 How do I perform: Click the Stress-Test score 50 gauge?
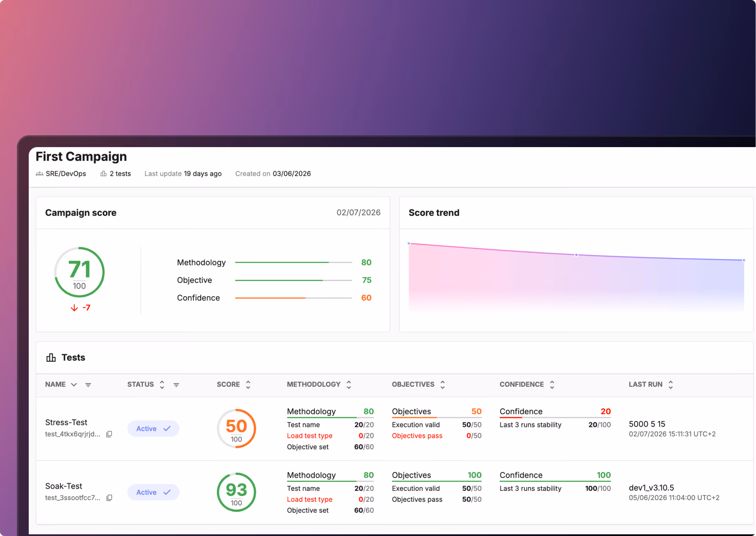point(236,429)
